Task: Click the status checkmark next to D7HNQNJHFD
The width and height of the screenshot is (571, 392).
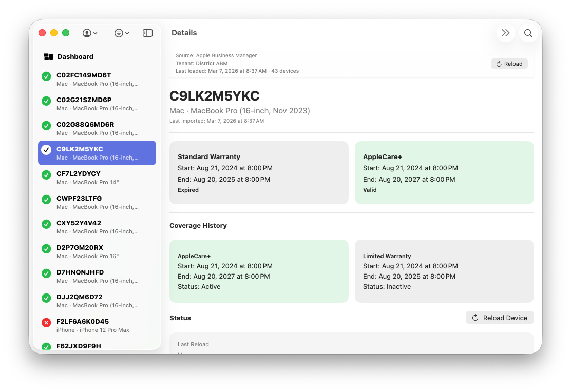Action: (46, 273)
